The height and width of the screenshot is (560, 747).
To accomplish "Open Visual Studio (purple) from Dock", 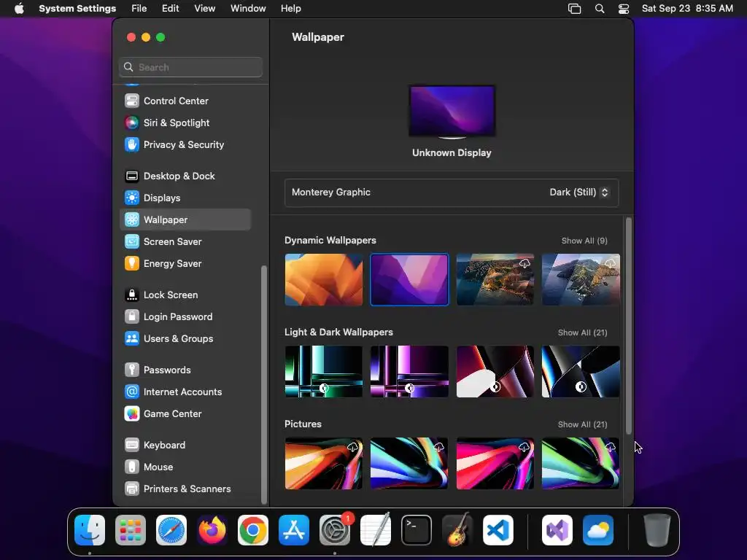I will (x=557, y=530).
